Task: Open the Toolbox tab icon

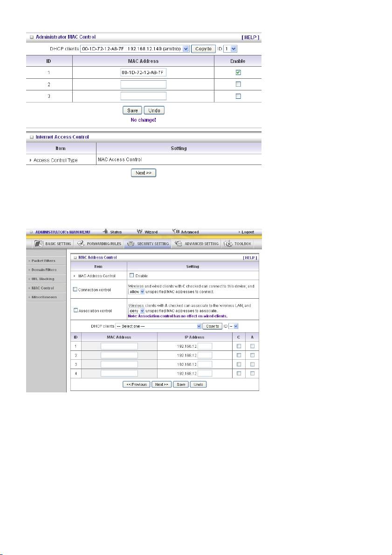Action: (228, 244)
